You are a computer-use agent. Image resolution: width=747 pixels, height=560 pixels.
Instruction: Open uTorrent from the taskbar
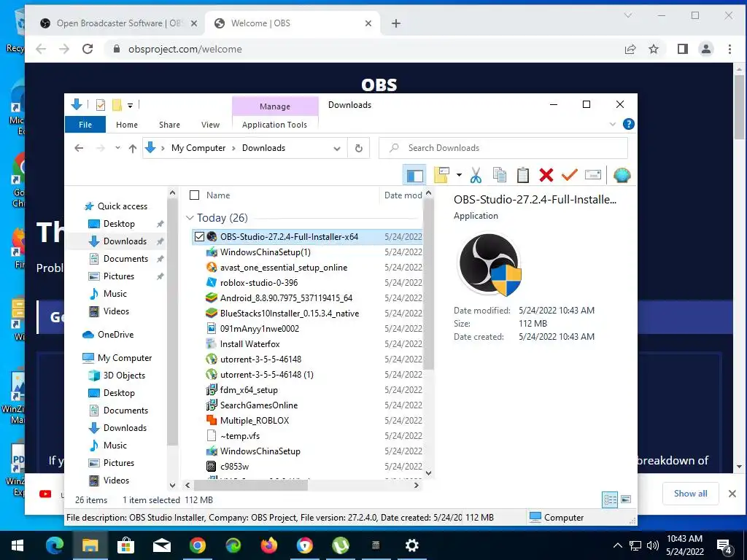click(340, 545)
